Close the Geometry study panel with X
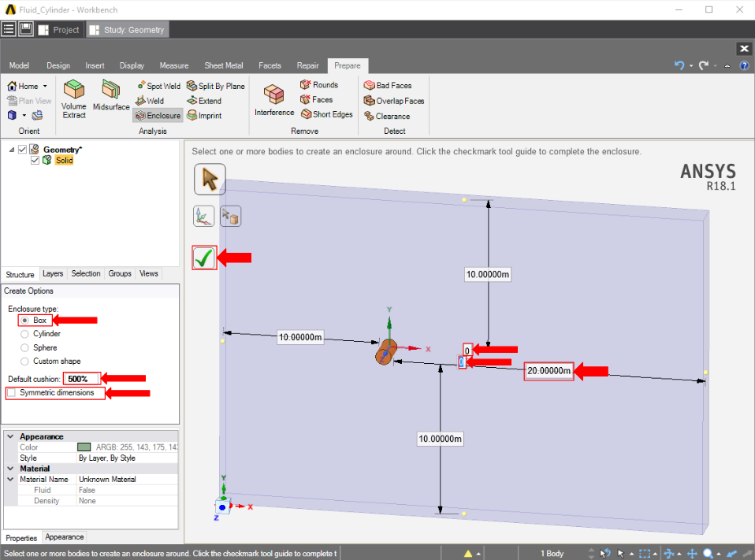The image size is (755, 560). click(x=745, y=49)
